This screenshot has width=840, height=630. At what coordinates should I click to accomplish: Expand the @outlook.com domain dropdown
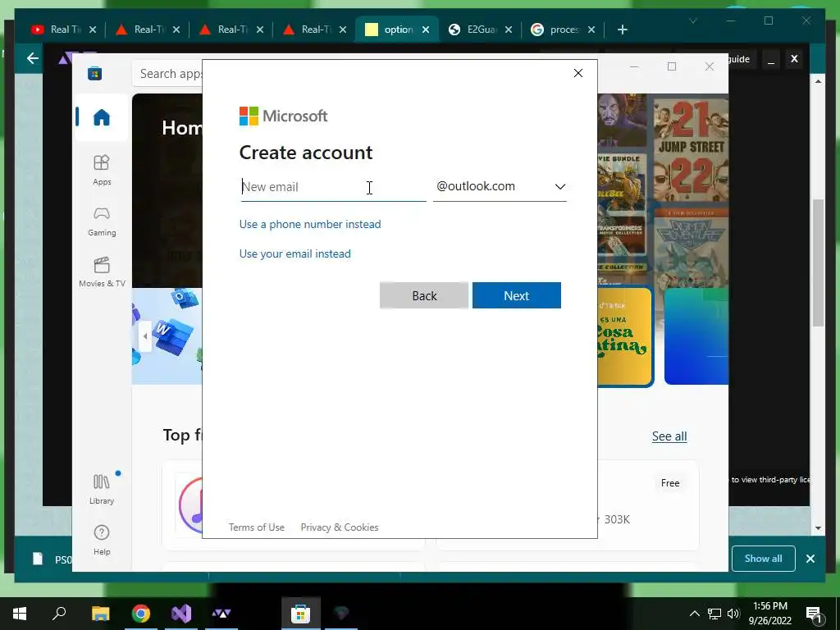[x=500, y=186]
